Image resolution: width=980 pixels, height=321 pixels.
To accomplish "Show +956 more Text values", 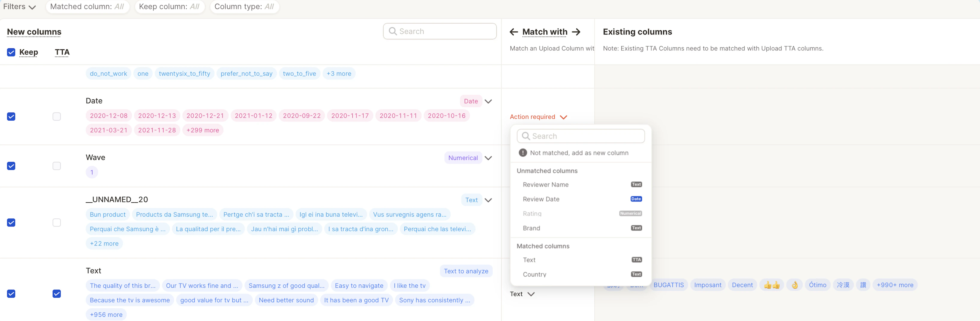I will [x=106, y=315].
